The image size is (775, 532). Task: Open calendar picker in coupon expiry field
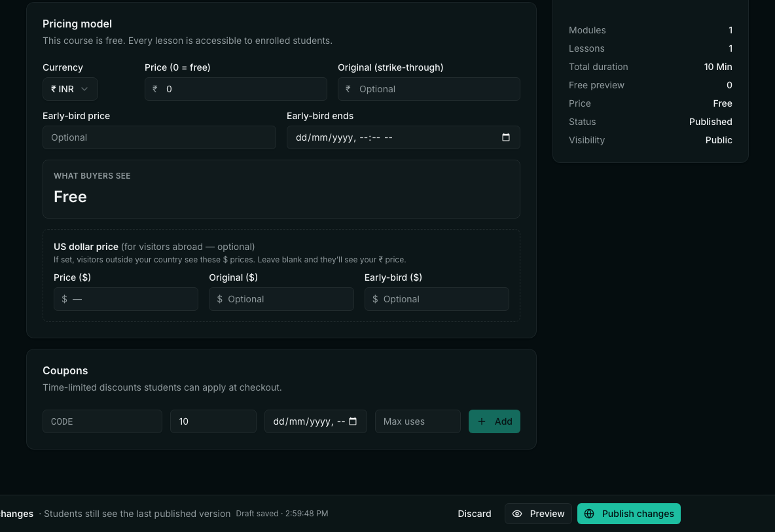coord(353,421)
